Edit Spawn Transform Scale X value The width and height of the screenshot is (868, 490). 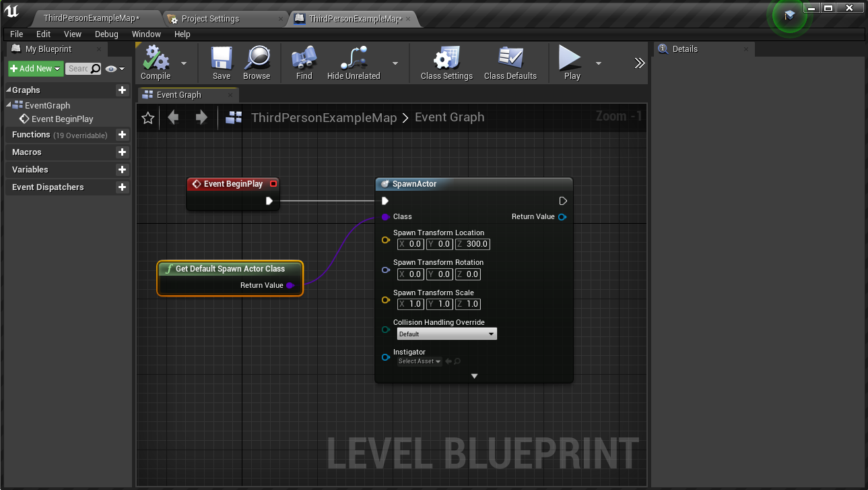pos(409,304)
